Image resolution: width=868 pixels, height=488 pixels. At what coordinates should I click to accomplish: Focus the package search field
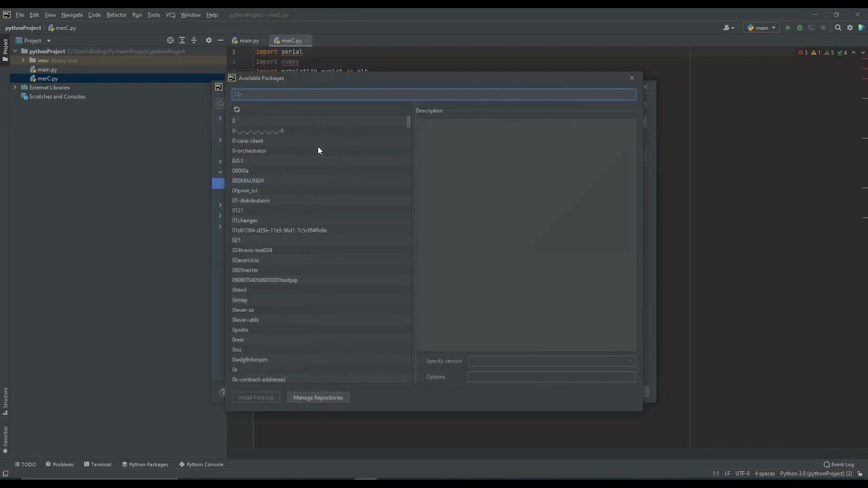pos(434,94)
